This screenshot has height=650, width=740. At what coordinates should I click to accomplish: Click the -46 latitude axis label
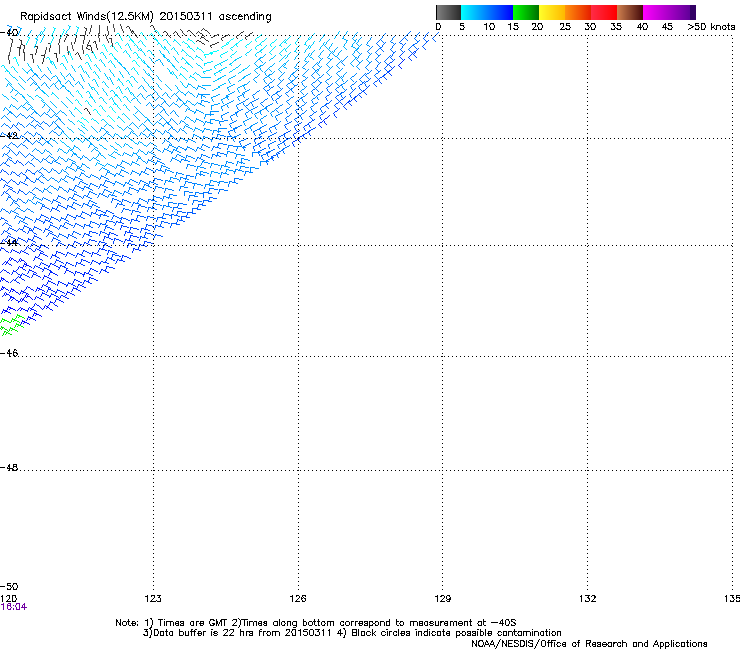9,353
